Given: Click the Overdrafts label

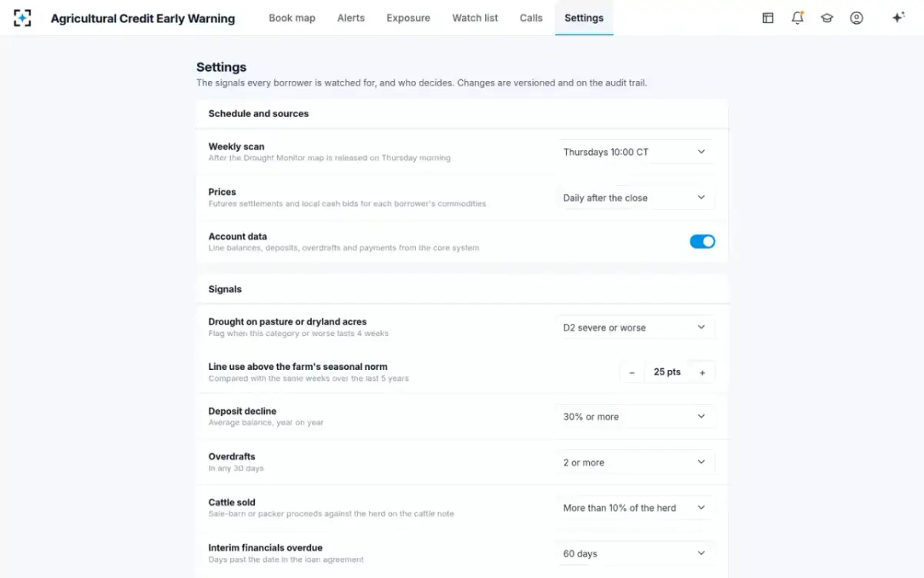Looking at the screenshot, I should click(x=232, y=456).
